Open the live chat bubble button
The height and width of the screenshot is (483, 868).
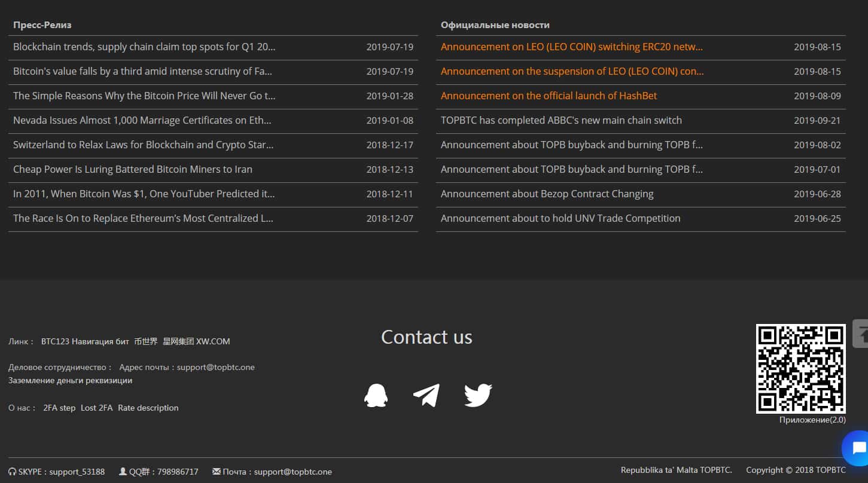click(x=858, y=448)
